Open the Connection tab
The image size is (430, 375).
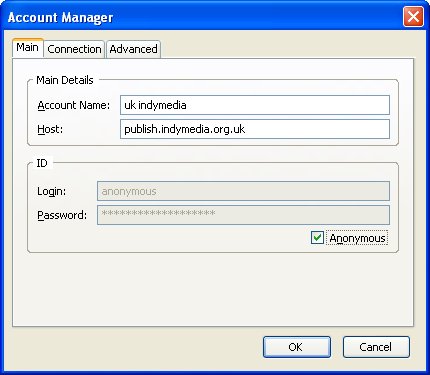[74, 49]
